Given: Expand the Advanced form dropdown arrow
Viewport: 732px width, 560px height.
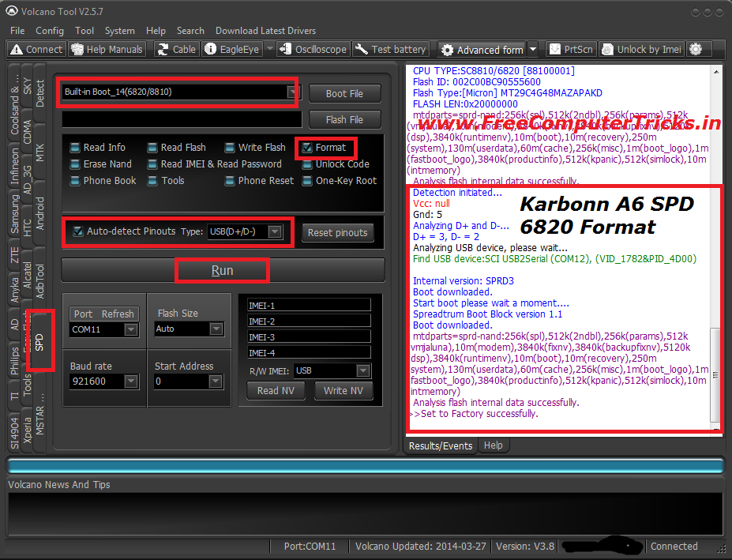Looking at the screenshot, I should [533, 50].
